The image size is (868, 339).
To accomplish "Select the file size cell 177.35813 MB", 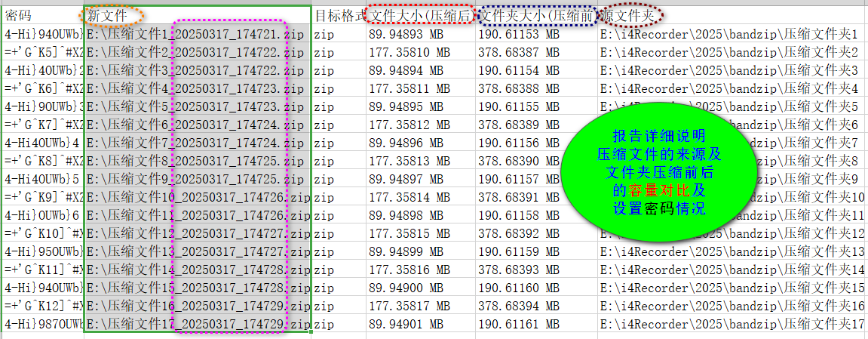I will coord(421,161).
